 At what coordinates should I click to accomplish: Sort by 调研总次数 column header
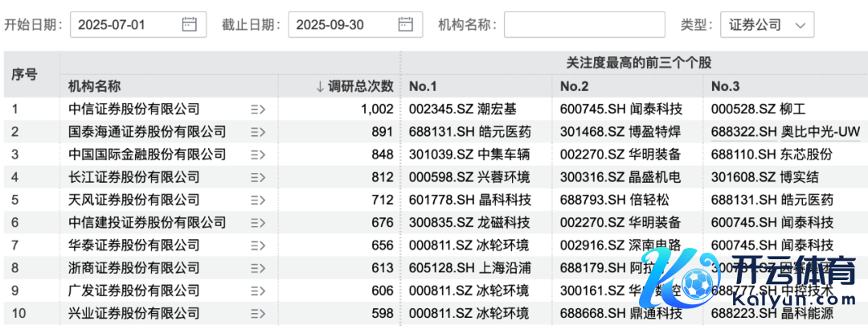pyautogui.click(x=354, y=86)
